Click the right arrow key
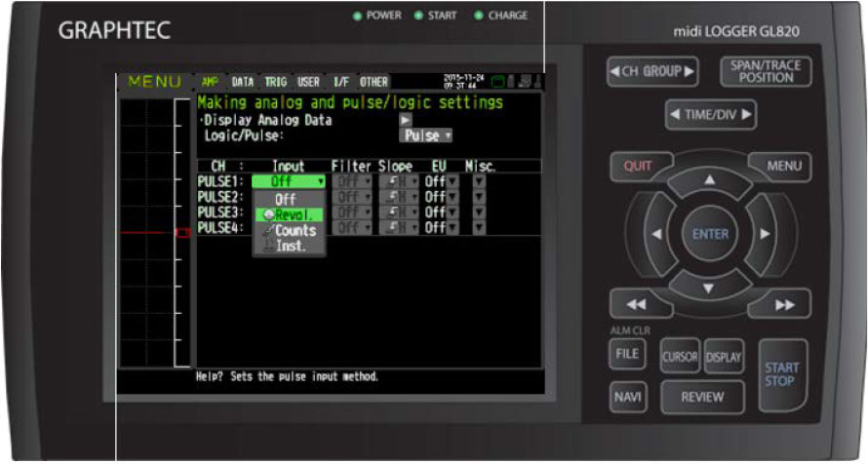868x464 pixels. coord(765,234)
